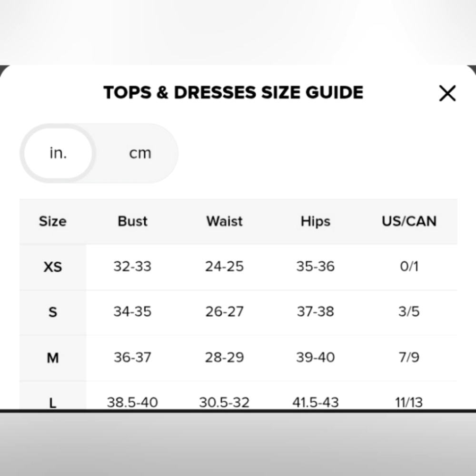Click the Tops & Dresses Size Guide title
The width and height of the screenshot is (476, 476).
click(x=233, y=92)
